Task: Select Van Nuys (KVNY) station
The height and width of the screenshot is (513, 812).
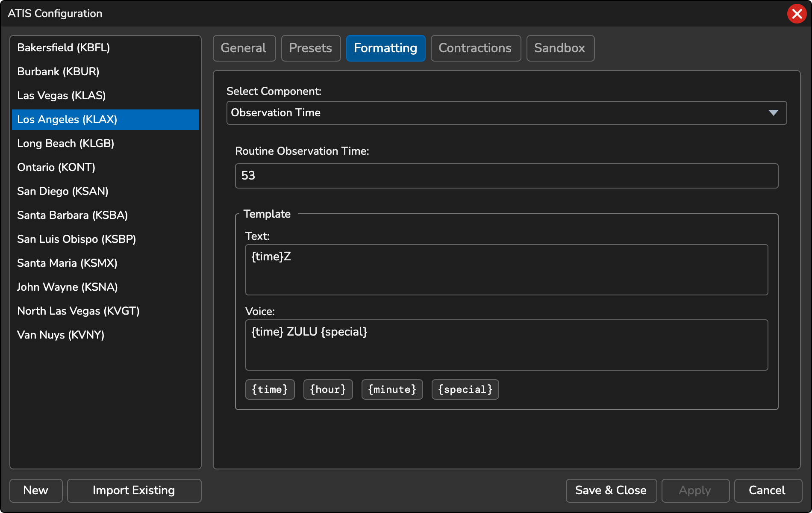Action: point(61,335)
